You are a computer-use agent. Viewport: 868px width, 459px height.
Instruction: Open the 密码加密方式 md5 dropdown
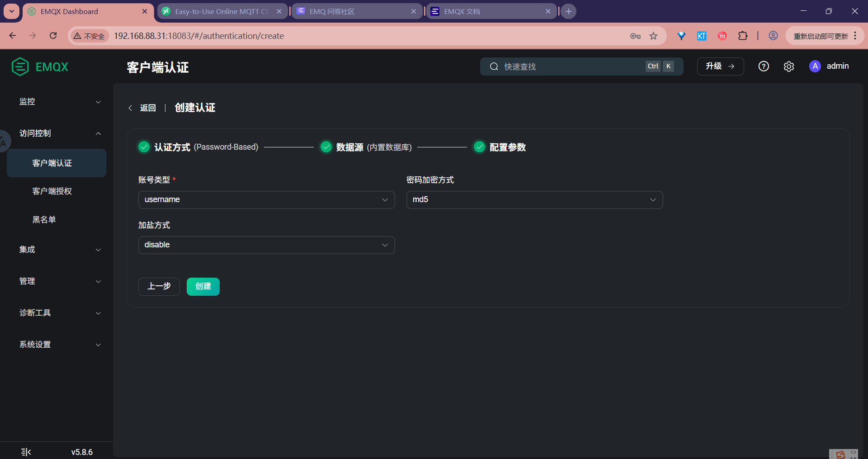(534, 200)
